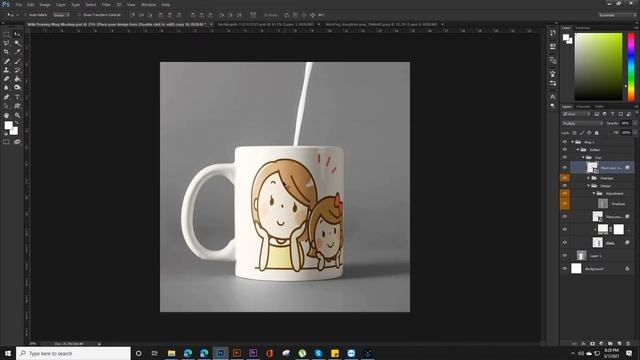Select the Eyedropper tool

click(17, 52)
